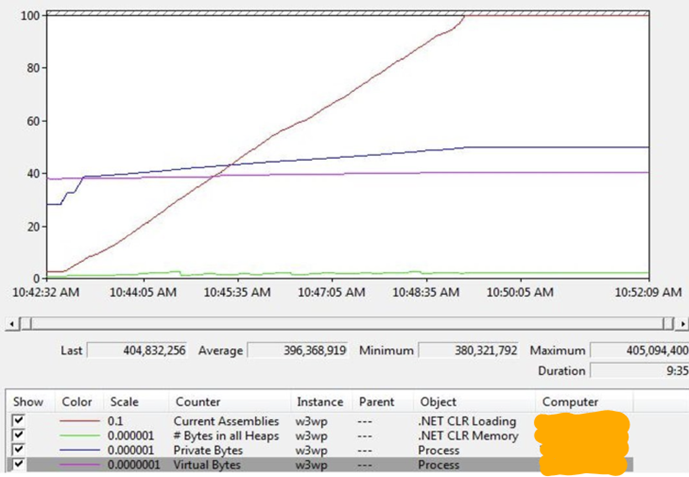Viewport: 689px width, 477px height.
Task: Uncheck Show for Private Bytes counter
Action: (x=18, y=450)
